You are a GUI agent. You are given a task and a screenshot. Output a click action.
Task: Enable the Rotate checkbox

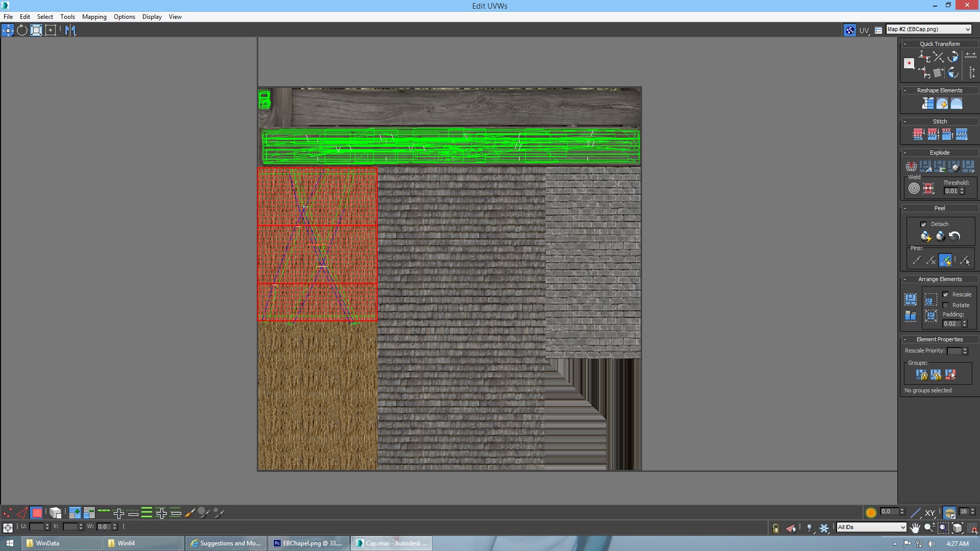pyautogui.click(x=945, y=305)
